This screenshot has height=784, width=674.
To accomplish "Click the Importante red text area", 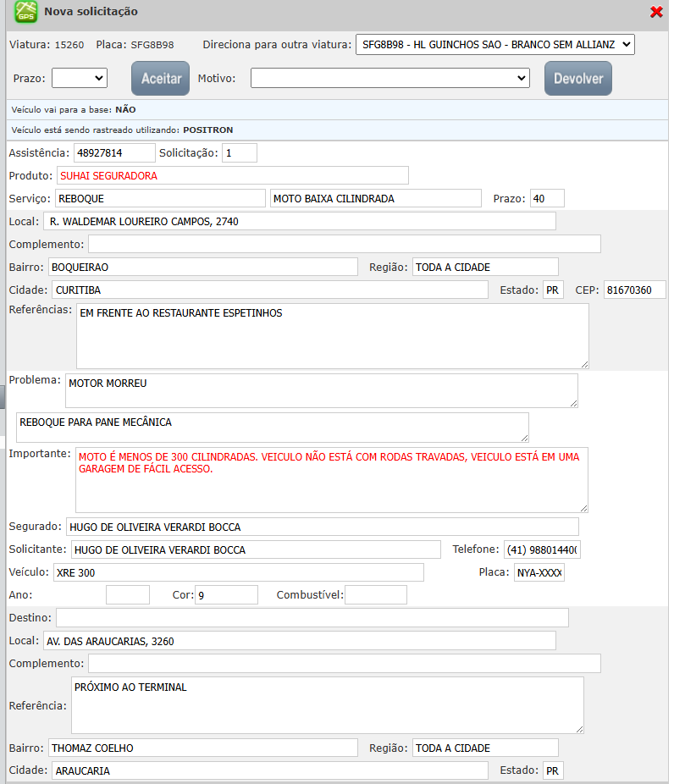I will point(331,479).
